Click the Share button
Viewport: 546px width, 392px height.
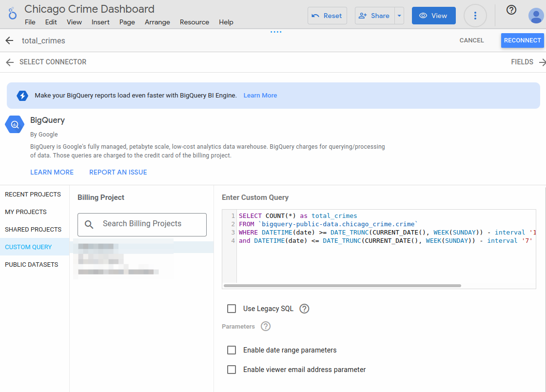coord(375,16)
